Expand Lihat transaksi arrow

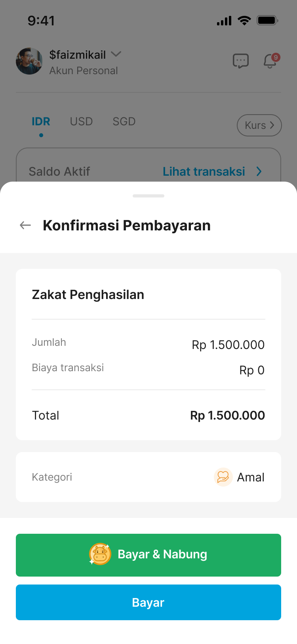(x=259, y=171)
